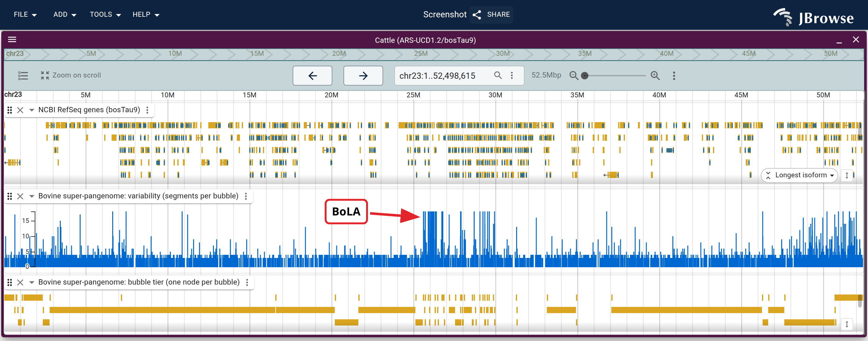Open the view hamburger menu icon
Image resolution: width=868 pixels, height=341 pixels.
tap(12, 40)
